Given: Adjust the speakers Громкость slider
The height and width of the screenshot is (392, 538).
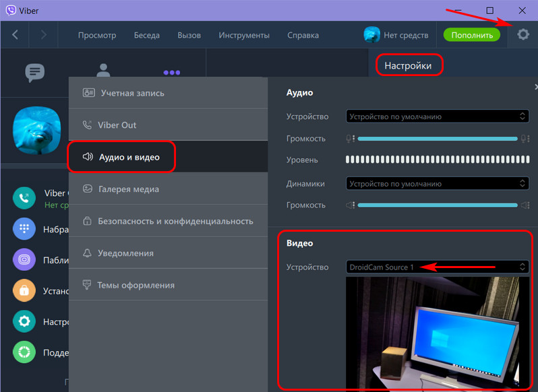Looking at the screenshot, I should (438, 205).
